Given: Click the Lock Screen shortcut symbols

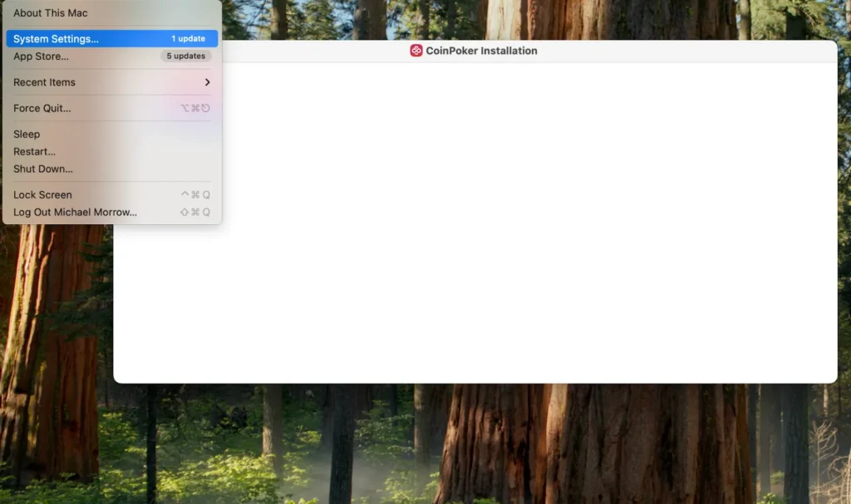Looking at the screenshot, I should point(195,194).
